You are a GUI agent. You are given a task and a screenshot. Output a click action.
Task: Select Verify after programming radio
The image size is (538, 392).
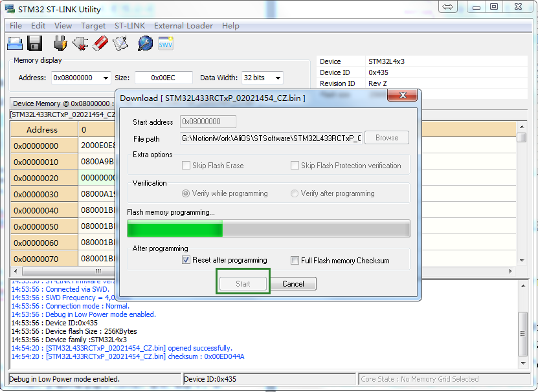tap(295, 194)
